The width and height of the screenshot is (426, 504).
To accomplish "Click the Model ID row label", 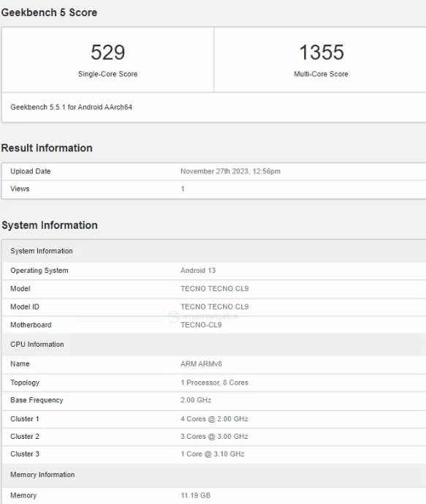I will 25,307.
